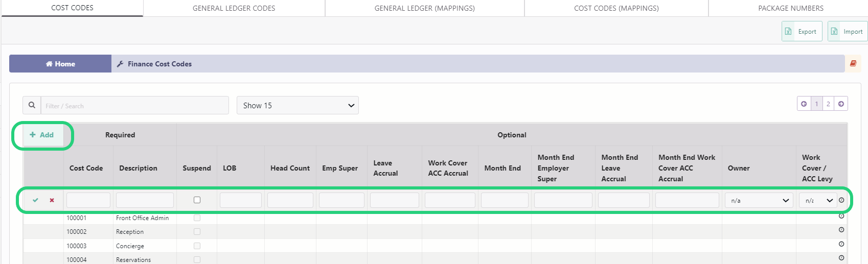Go to next page arrow
The width and height of the screenshot is (868, 264).
pos(841,104)
